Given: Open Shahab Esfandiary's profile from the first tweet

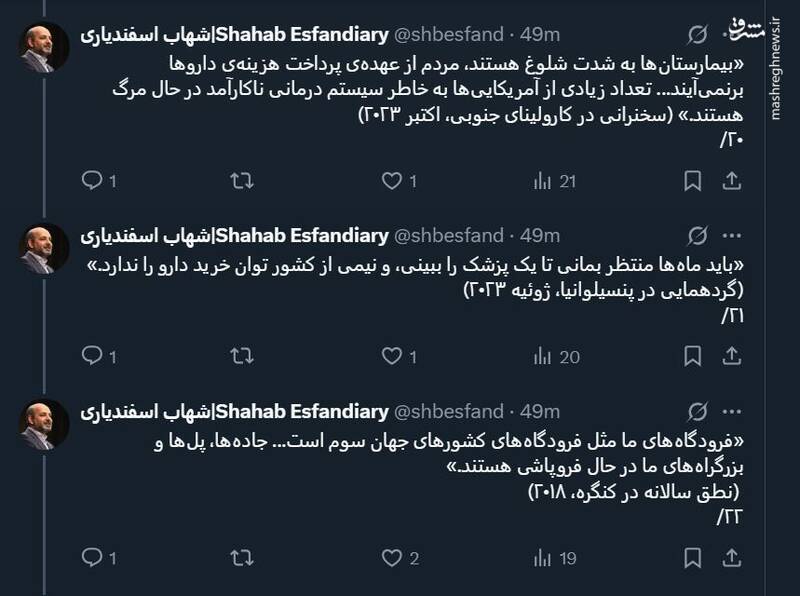Looking at the screenshot, I should click(290, 27).
